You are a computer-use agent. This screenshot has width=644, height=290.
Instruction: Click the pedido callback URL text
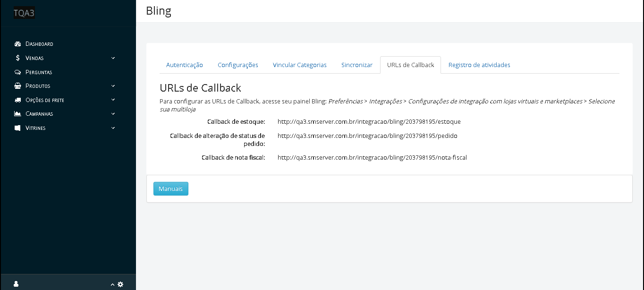(x=367, y=136)
